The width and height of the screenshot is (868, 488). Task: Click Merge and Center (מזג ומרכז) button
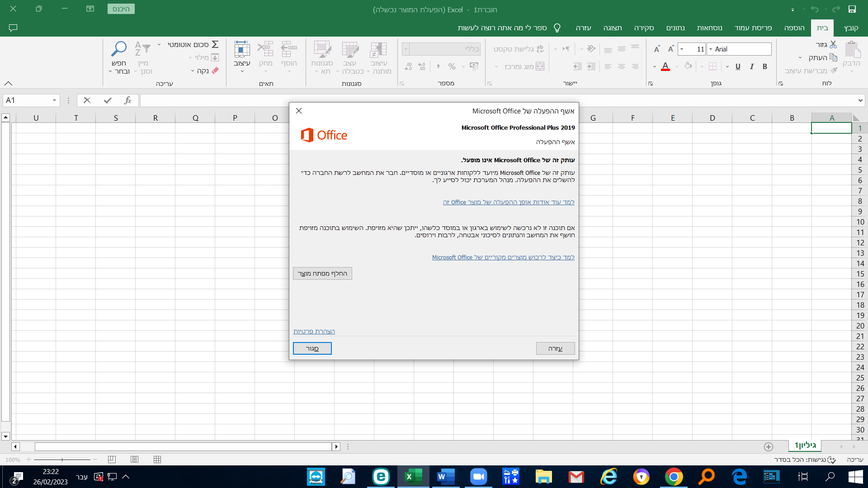tap(524, 66)
